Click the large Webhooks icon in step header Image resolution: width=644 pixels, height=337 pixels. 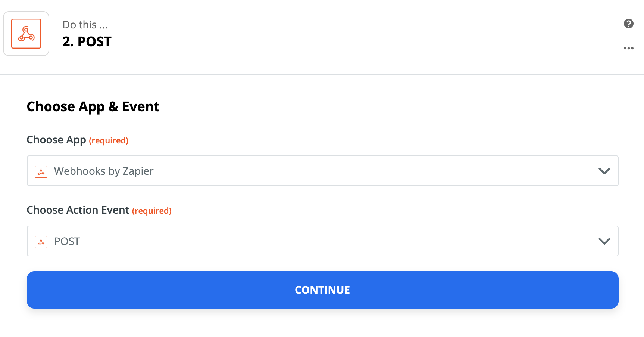pyautogui.click(x=26, y=34)
